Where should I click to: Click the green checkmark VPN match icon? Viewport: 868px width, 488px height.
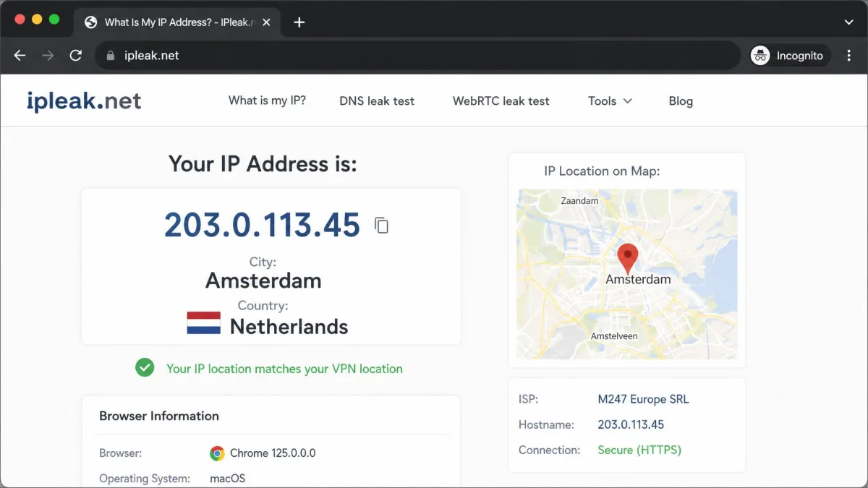pos(145,368)
